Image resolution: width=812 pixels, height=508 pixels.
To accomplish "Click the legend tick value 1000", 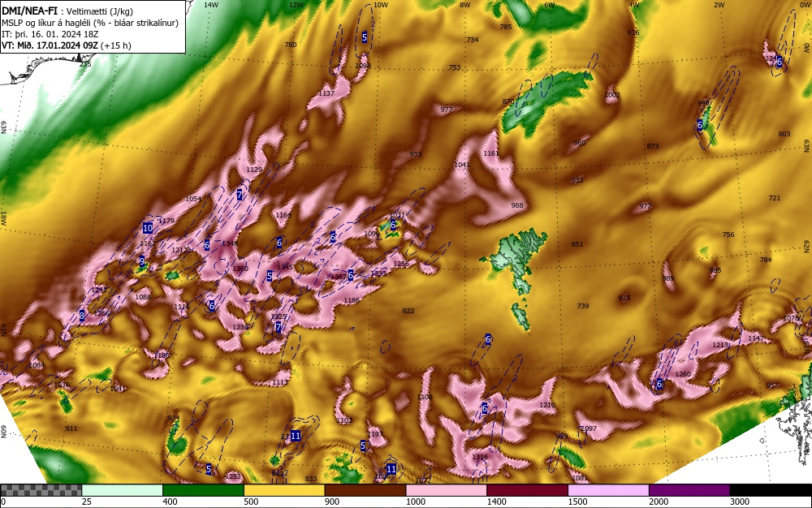I will pos(415,502).
